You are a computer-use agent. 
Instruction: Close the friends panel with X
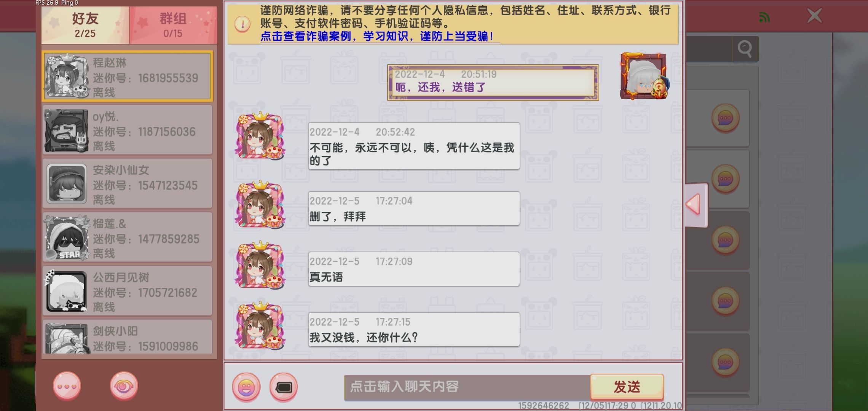click(x=814, y=16)
